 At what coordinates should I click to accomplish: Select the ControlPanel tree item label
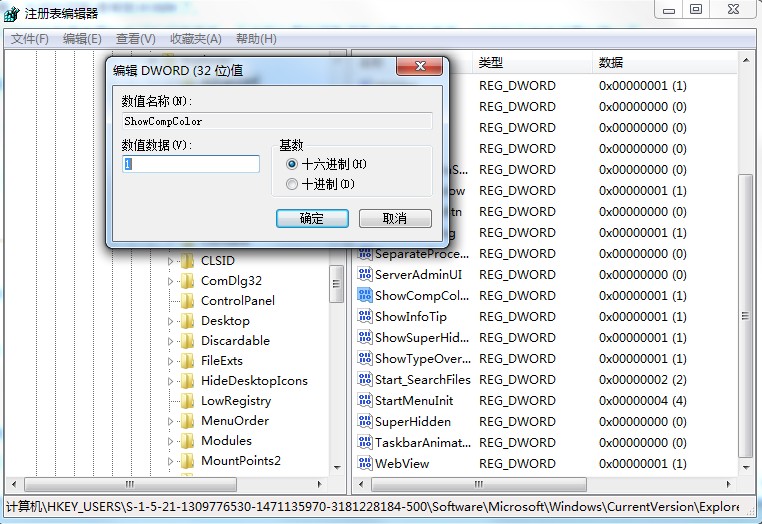click(x=238, y=301)
